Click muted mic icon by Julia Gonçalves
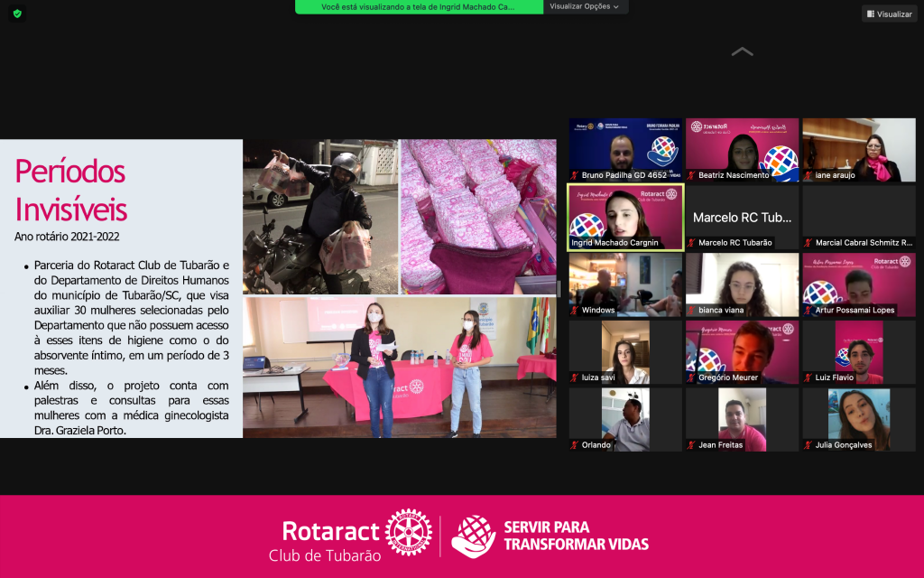924x578 pixels. coord(808,445)
